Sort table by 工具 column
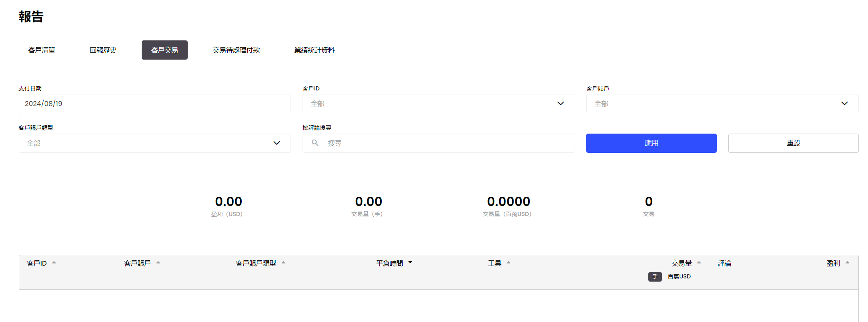The height and width of the screenshot is (322, 868). coord(499,263)
